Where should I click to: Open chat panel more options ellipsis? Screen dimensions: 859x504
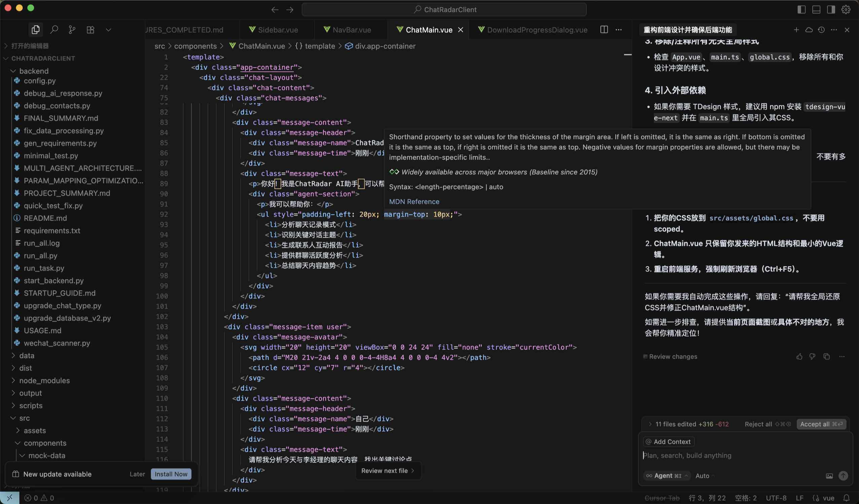(834, 30)
